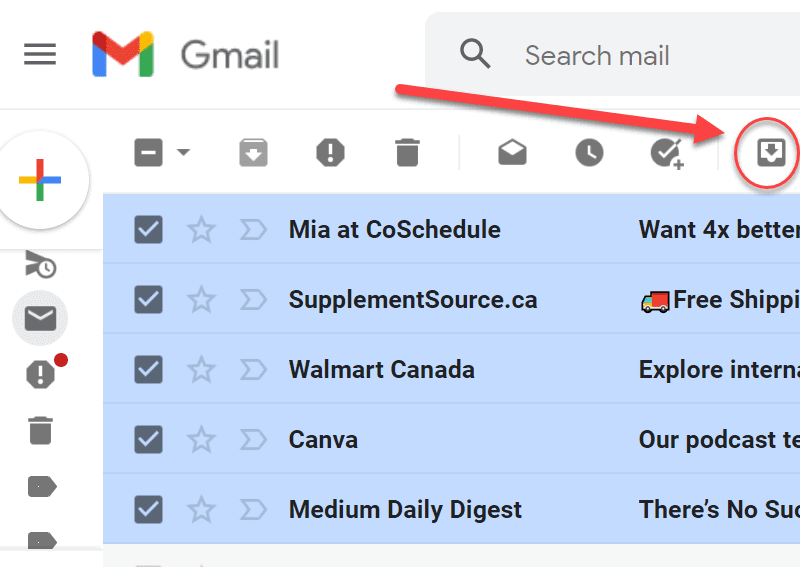This screenshot has width=800, height=567.
Task: Uncheck the Mia at CoSchedule email
Action: coord(149,230)
